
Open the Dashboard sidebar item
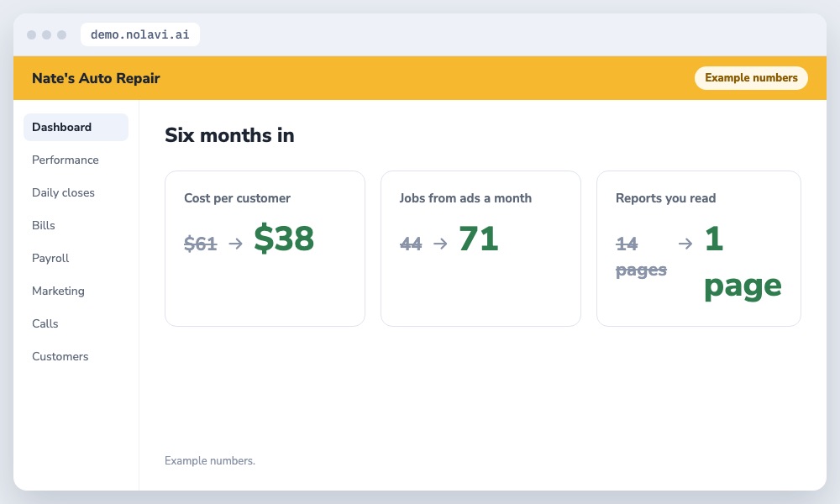coord(76,127)
